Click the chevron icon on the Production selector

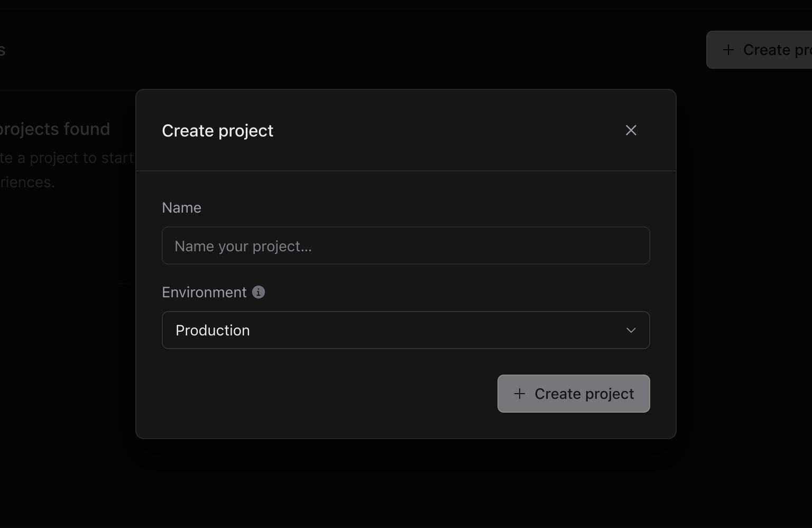[x=630, y=330]
